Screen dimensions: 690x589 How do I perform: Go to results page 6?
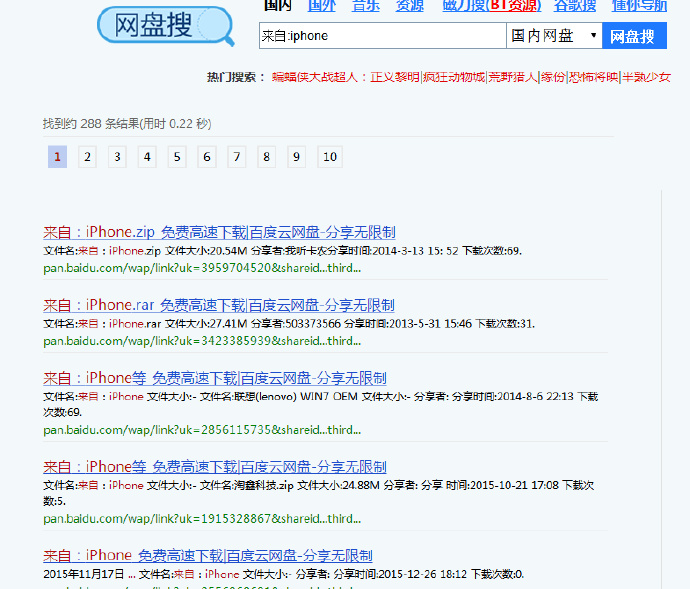click(x=207, y=157)
